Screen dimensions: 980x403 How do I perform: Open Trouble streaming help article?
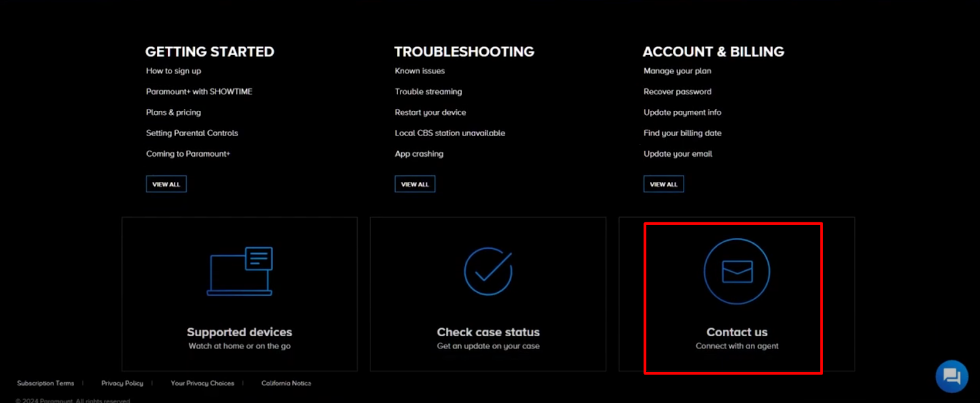pos(428,92)
